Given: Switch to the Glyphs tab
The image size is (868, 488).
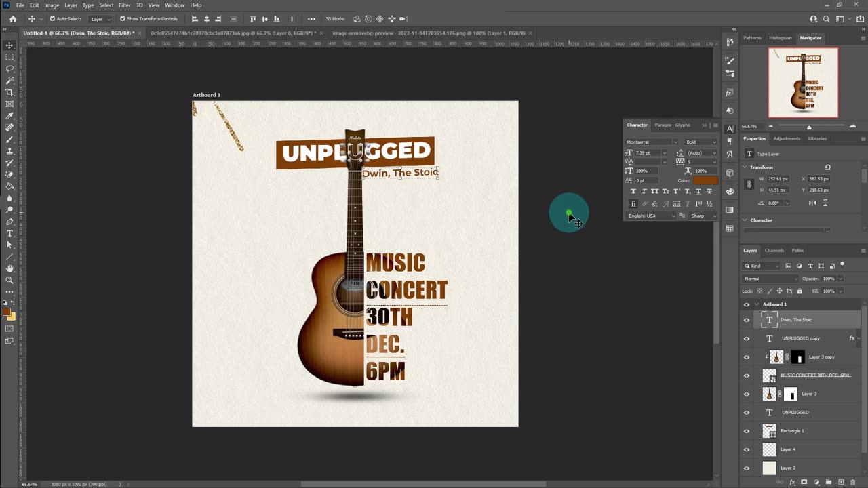Looking at the screenshot, I should tap(682, 125).
